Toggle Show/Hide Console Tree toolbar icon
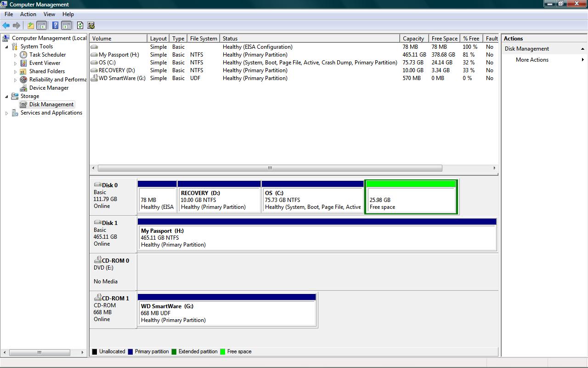Image resolution: width=588 pixels, height=368 pixels. [x=41, y=26]
